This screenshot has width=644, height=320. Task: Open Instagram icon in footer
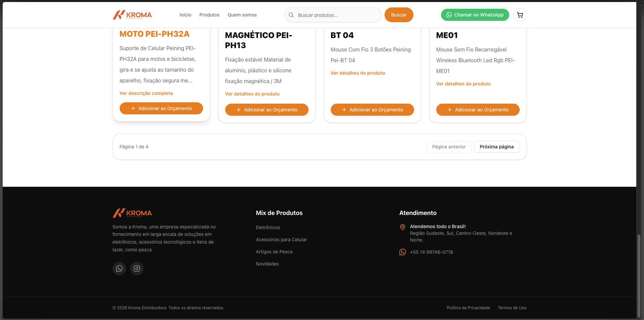pyautogui.click(x=137, y=269)
